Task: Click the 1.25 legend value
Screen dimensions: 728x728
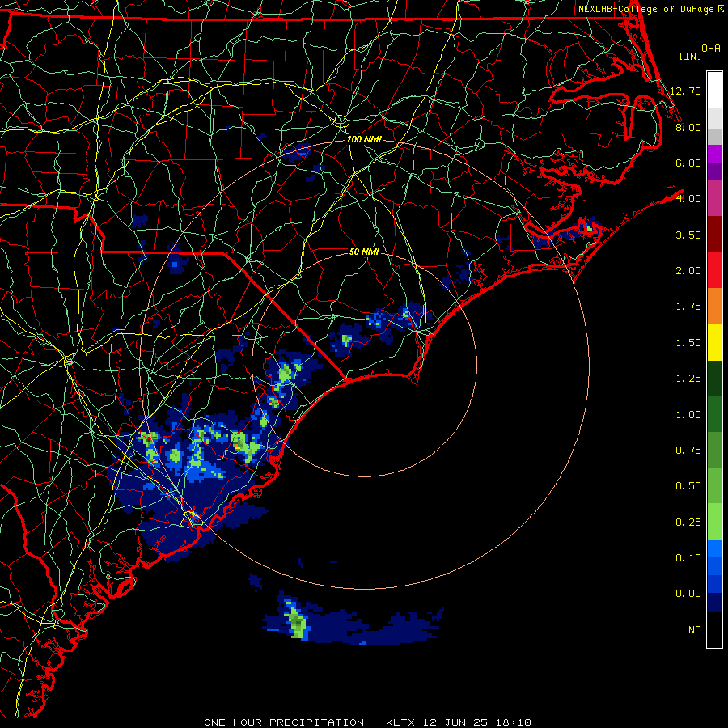Action: pos(688,379)
